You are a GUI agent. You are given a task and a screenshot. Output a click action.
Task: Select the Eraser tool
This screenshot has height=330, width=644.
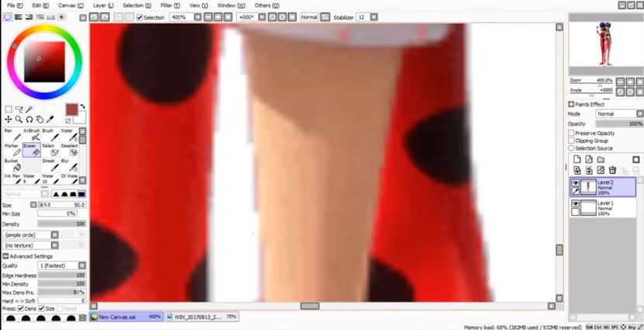click(x=32, y=150)
